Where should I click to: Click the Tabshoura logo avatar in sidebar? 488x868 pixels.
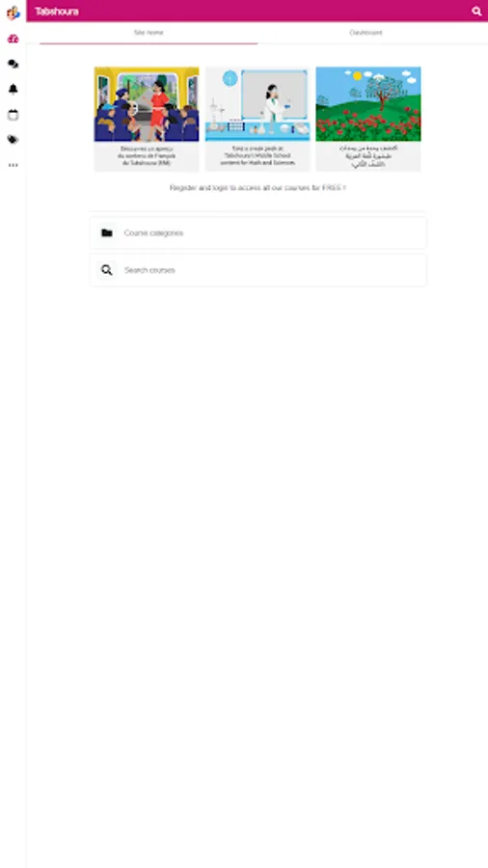pyautogui.click(x=13, y=13)
